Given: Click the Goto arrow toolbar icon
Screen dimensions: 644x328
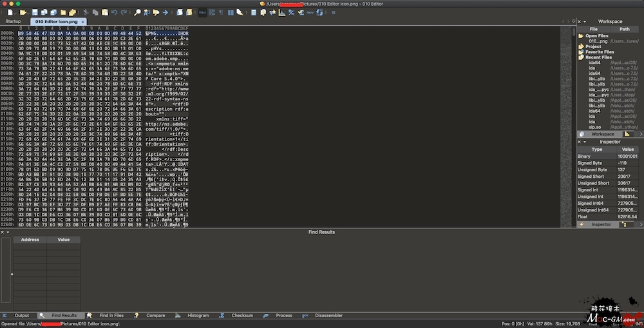Looking at the screenshot, I should click(165, 12).
